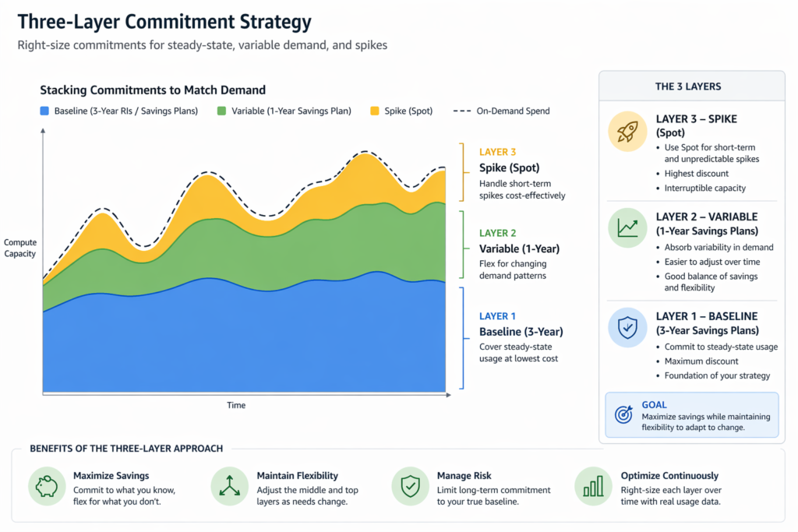The height and width of the screenshot is (532, 798).
Task: Click the GOAL summary box
Action: (691, 415)
